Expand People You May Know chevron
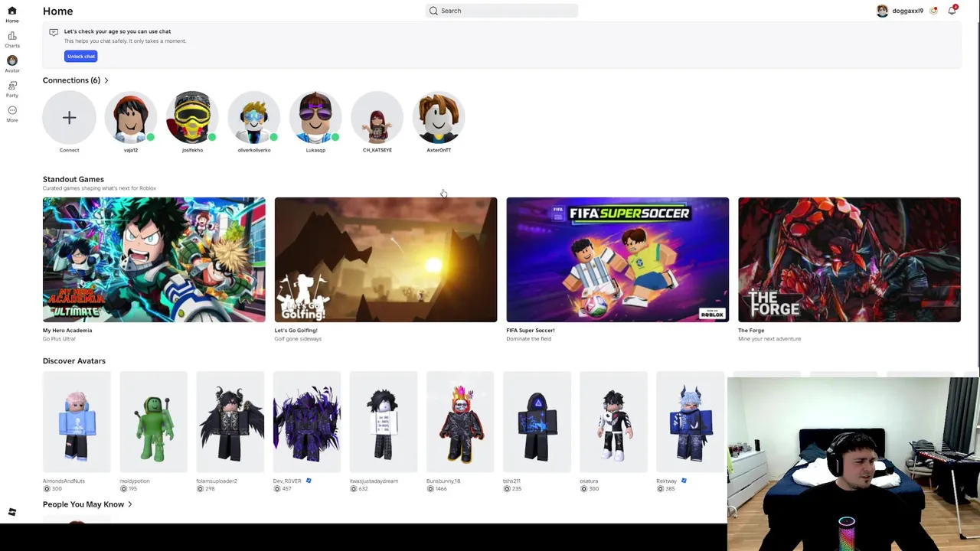 tap(129, 504)
